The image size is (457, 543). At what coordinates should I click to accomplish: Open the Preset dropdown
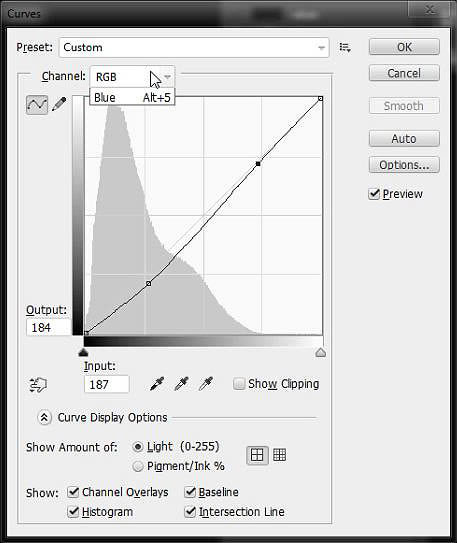pyautogui.click(x=194, y=47)
